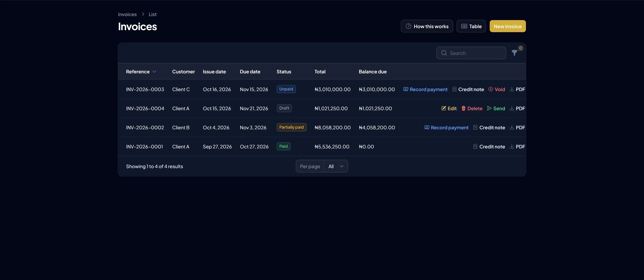The height and width of the screenshot is (280, 644).
Task: Click the Issue date column header
Action: point(214,72)
